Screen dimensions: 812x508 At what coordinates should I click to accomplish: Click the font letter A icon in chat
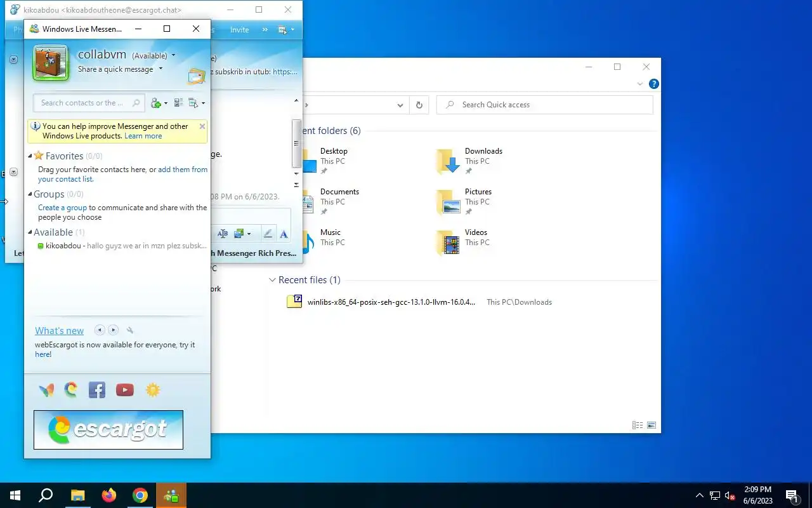coord(284,234)
